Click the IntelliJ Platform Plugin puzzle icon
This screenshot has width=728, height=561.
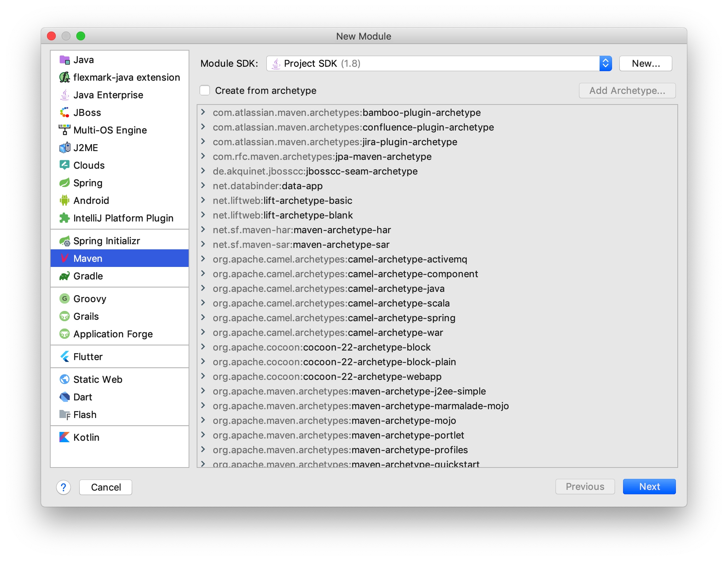pos(65,218)
